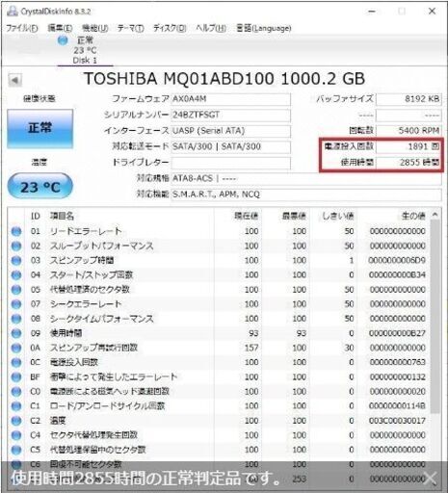This screenshot has width=448, height=493.
Task: Click the 生の値 column header
Action: (x=413, y=216)
